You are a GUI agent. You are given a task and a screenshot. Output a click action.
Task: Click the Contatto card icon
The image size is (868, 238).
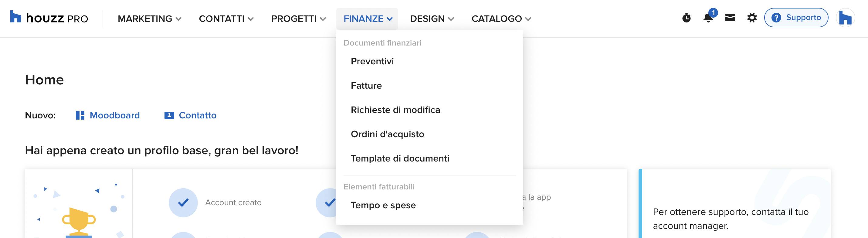[x=169, y=115]
